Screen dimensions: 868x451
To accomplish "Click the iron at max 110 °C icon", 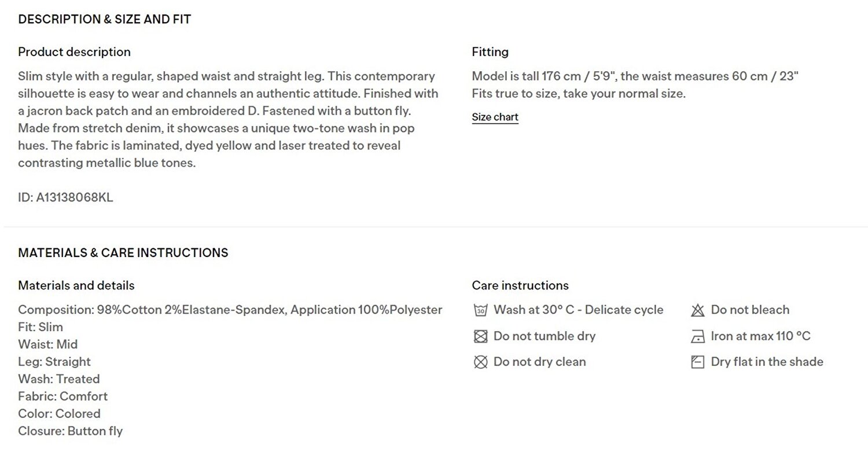I will tap(698, 336).
